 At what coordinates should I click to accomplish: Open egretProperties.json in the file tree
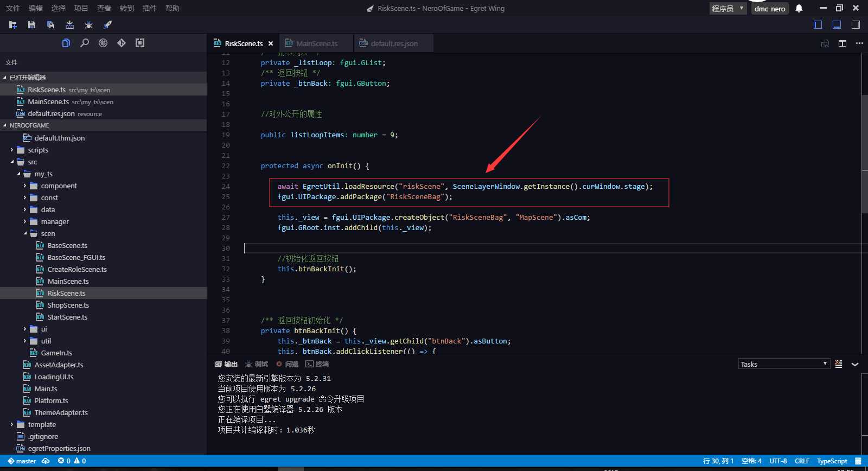click(x=59, y=449)
